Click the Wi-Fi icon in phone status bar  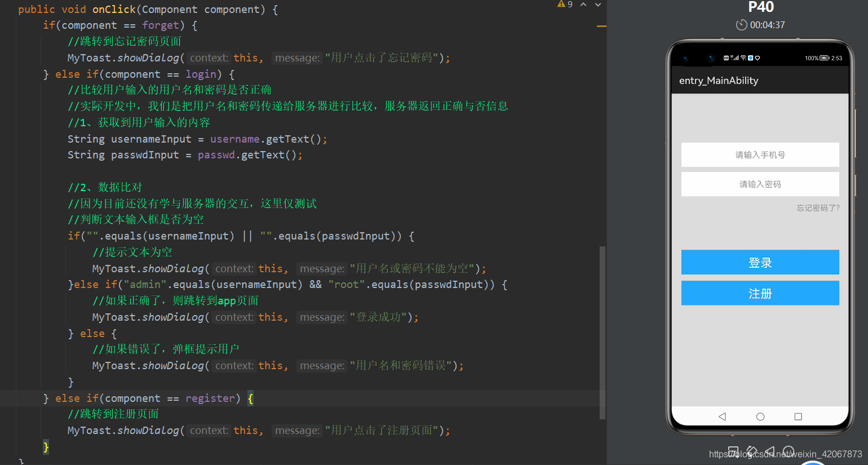(743, 58)
